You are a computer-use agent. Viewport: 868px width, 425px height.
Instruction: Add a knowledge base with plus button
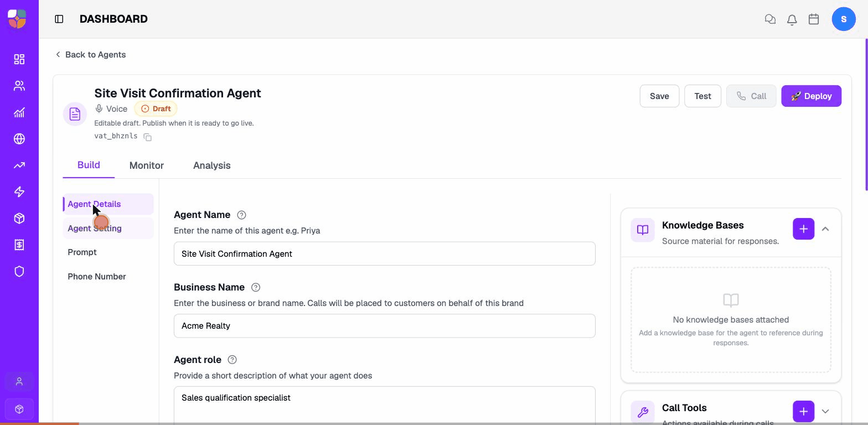coord(803,229)
